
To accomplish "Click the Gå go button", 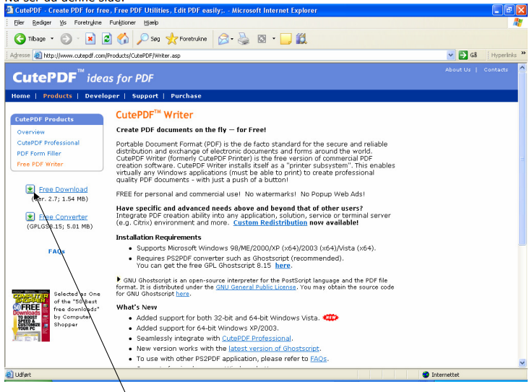I will 468,55.
